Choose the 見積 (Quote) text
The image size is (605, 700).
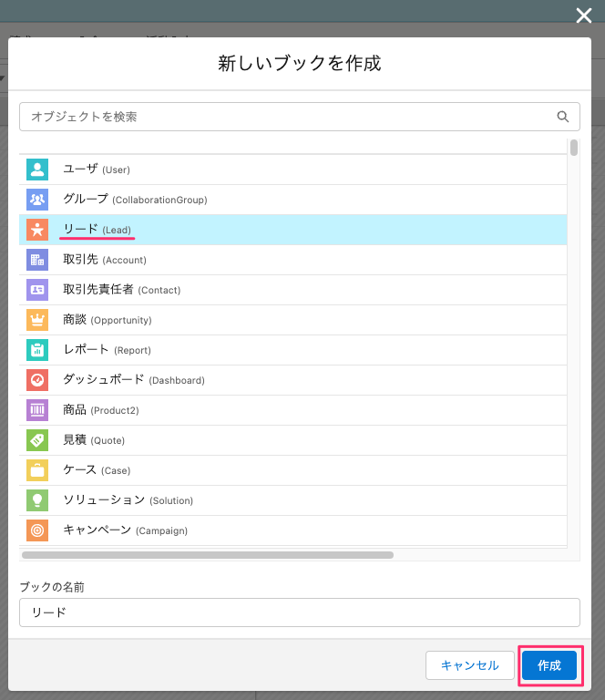coord(94,439)
